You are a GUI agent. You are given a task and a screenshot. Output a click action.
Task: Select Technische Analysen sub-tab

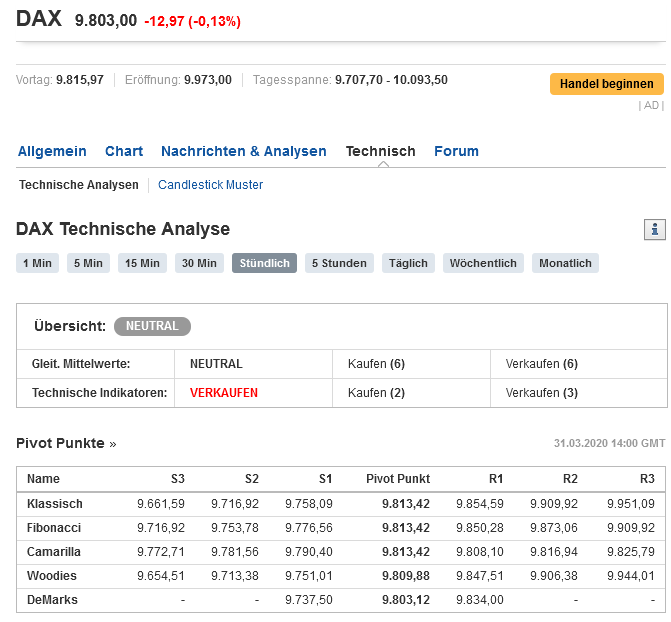(x=79, y=185)
